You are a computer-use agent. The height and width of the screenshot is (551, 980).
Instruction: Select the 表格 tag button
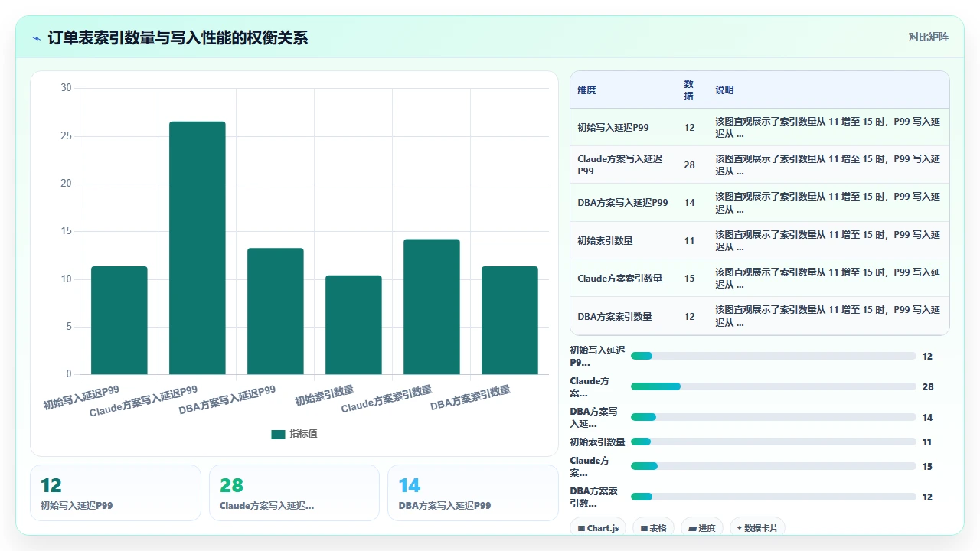653,528
